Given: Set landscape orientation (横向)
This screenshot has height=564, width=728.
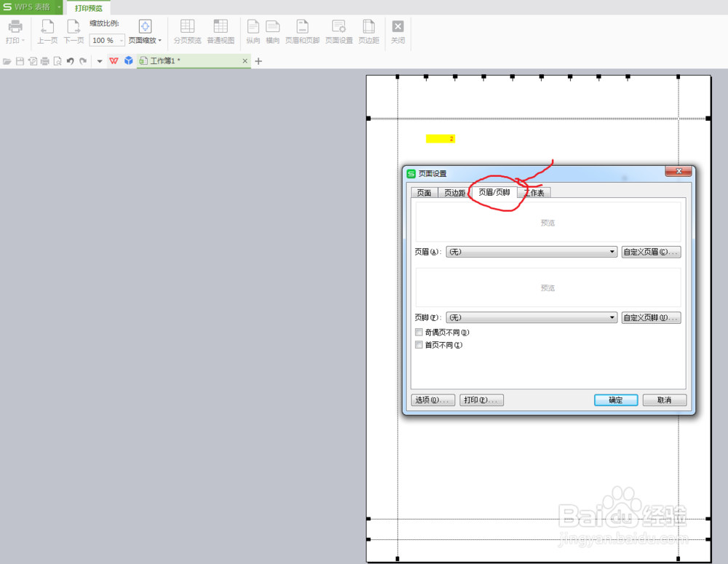Looking at the screenshot, I should [272, 31].
